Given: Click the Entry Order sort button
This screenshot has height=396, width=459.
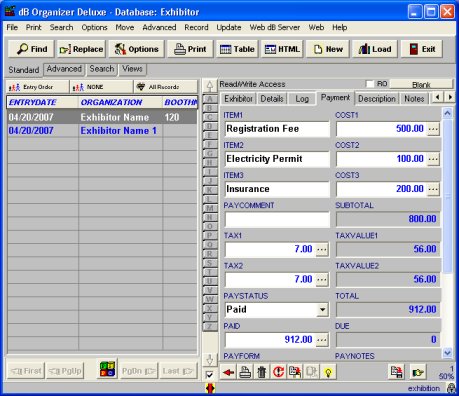Looking at the screenshot, I should pyautogui.click(x=37, y=87).
